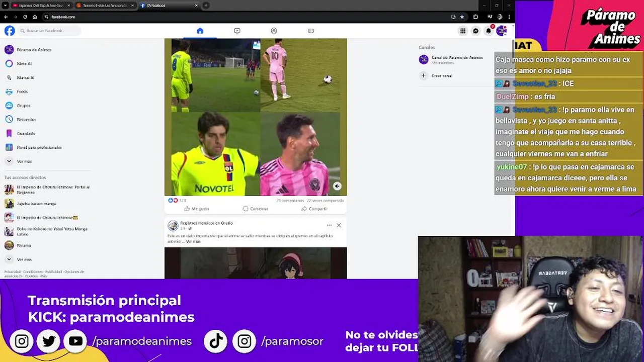The height and width of the screenshot is (362, 644).
Task: Open the notifications bell
Action: (x=489, y=31)
